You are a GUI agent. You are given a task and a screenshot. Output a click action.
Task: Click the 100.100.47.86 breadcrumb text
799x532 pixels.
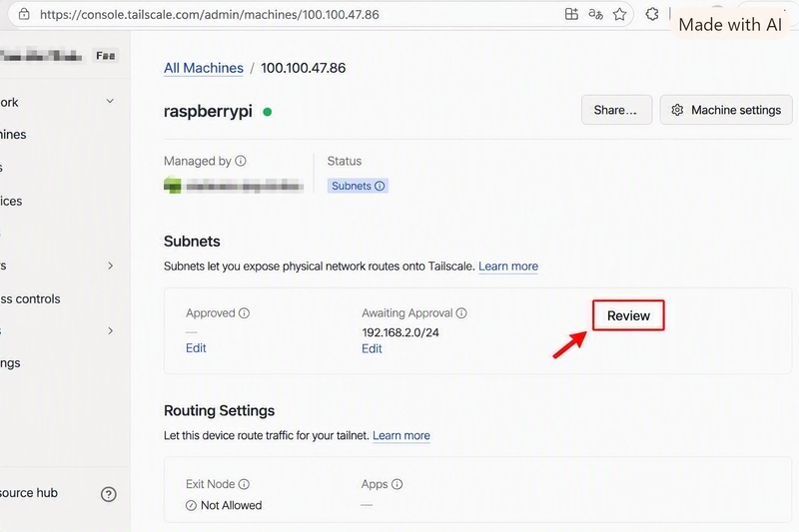pyautogui.click(x=304, y=68)
